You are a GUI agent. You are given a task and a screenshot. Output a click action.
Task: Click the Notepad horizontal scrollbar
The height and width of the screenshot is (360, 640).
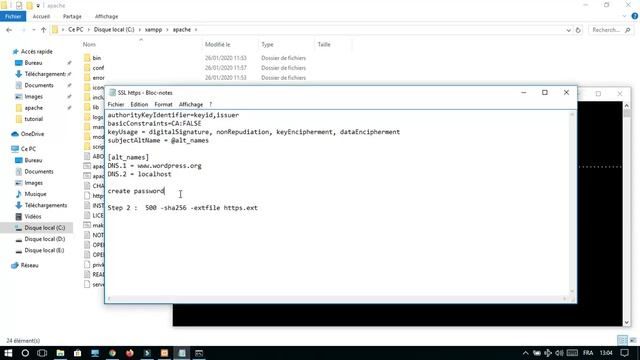(337, 299)
